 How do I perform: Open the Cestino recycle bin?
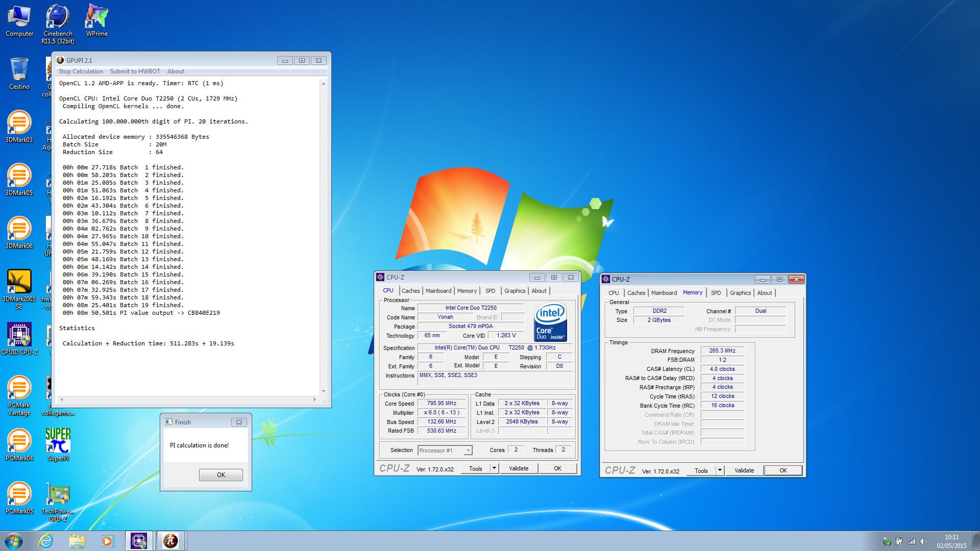click(x=19, y=74)
